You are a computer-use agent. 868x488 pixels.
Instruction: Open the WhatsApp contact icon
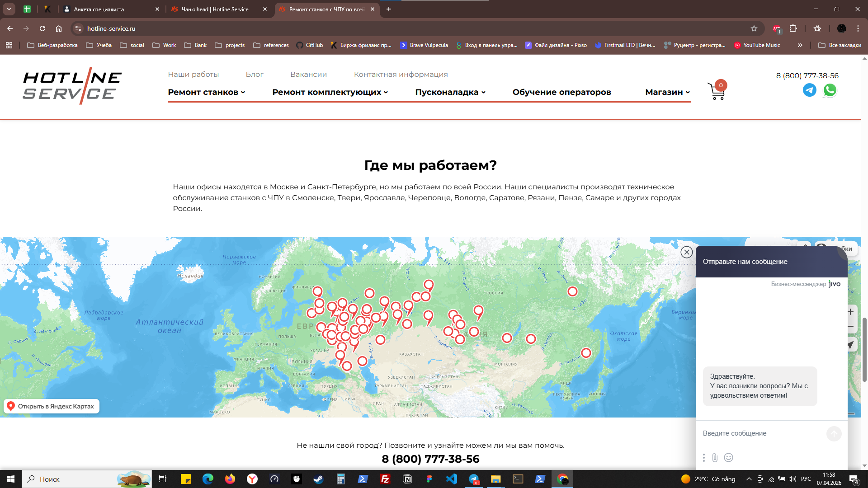click(x=830, y=90)
